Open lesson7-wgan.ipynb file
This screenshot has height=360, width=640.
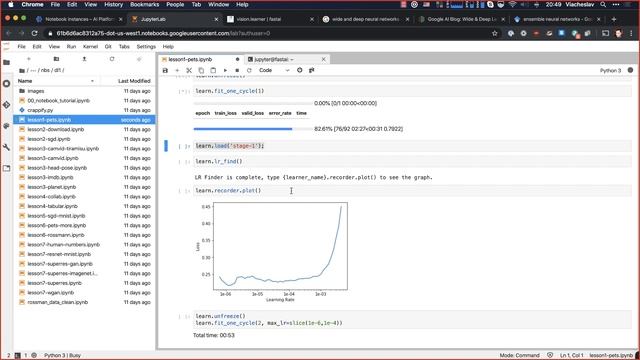click(x=84, y=293)
